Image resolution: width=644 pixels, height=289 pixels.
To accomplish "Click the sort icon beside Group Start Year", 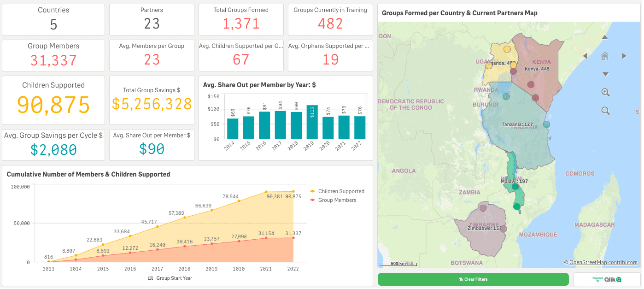I will (x=150, y=278).
